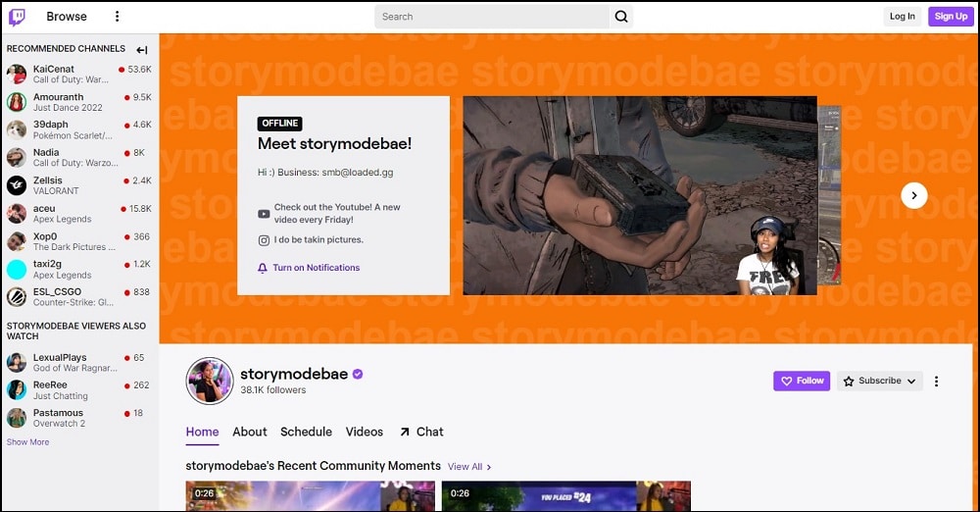Click into the Search input field

(492, 17)
